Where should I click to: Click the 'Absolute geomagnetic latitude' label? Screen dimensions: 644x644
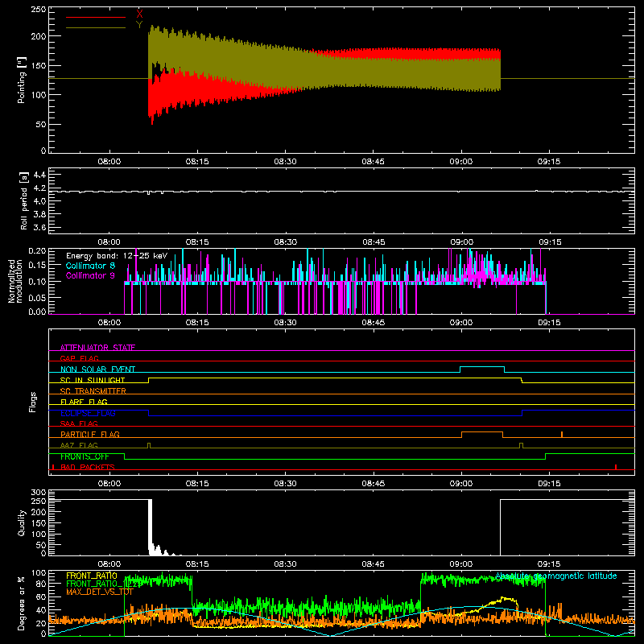(556, 576)
